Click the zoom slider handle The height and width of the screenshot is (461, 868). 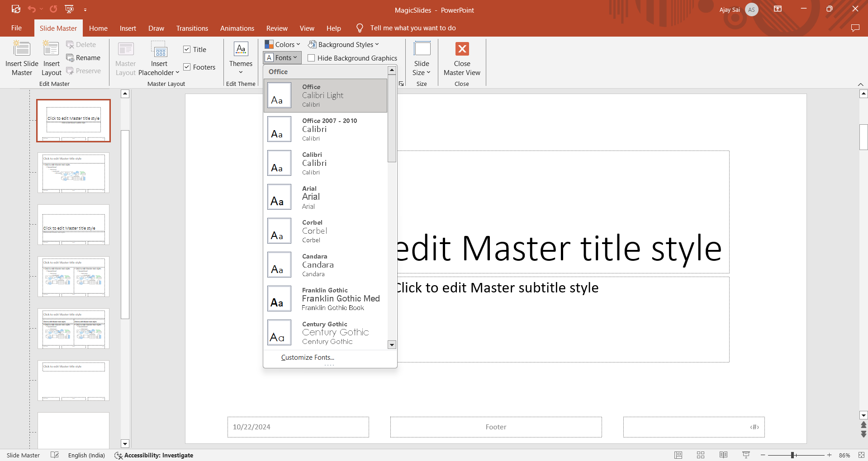point(793,455)
